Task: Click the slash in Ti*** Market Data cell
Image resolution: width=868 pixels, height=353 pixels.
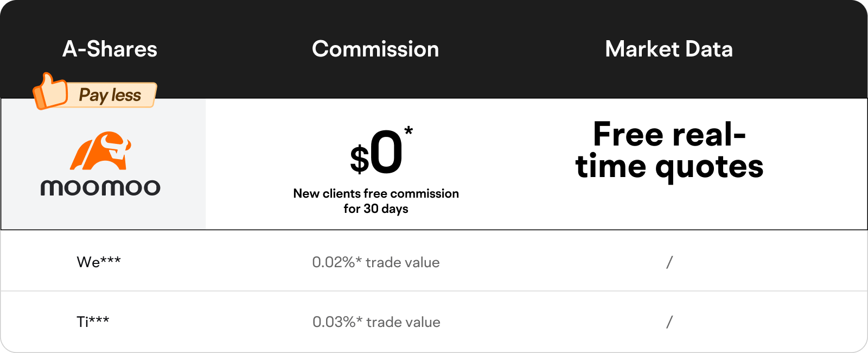Action: click(x=669, y=322)
